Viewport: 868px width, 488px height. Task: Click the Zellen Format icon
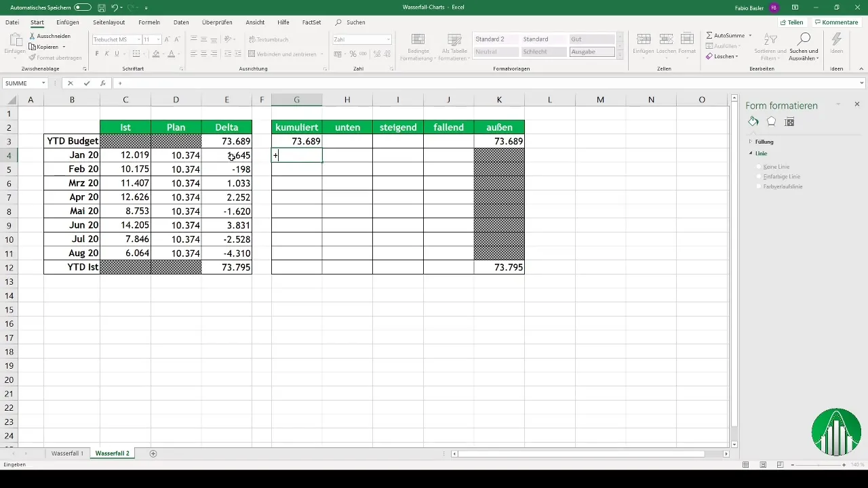click(687, 39)
